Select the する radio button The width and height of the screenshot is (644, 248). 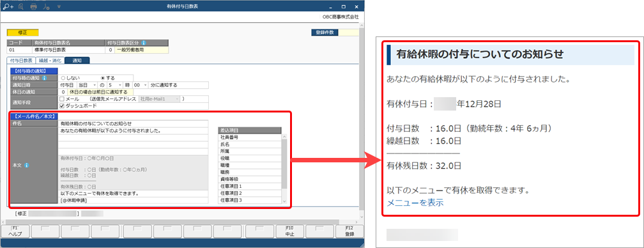click(103, 78)
